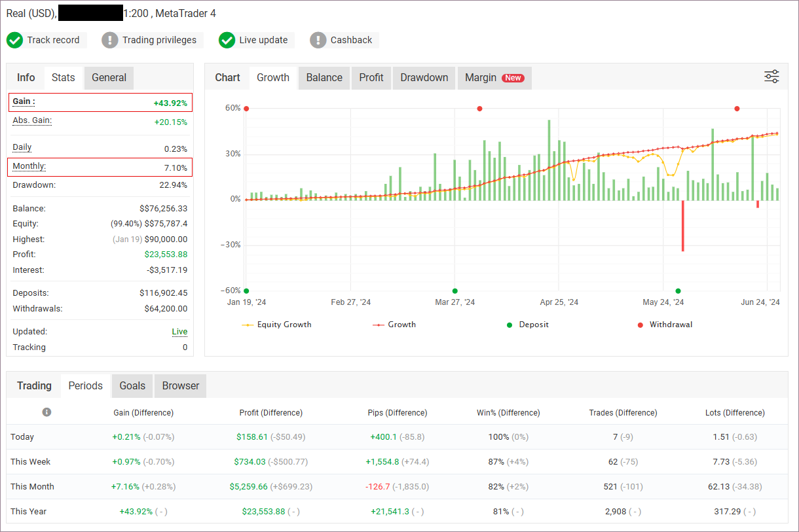799x532 pixels.
Task: Click the $116,902.45 Deposits value
Action: click(163, 293)
